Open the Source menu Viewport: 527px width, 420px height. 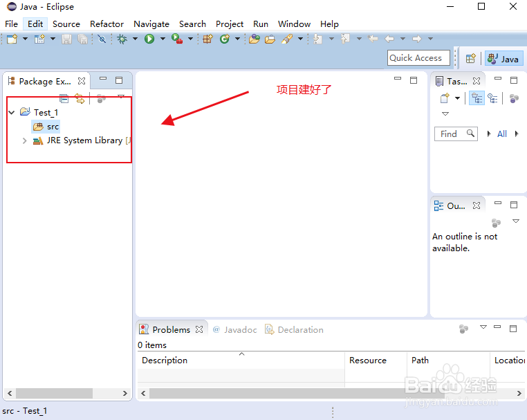click(66, 24)
